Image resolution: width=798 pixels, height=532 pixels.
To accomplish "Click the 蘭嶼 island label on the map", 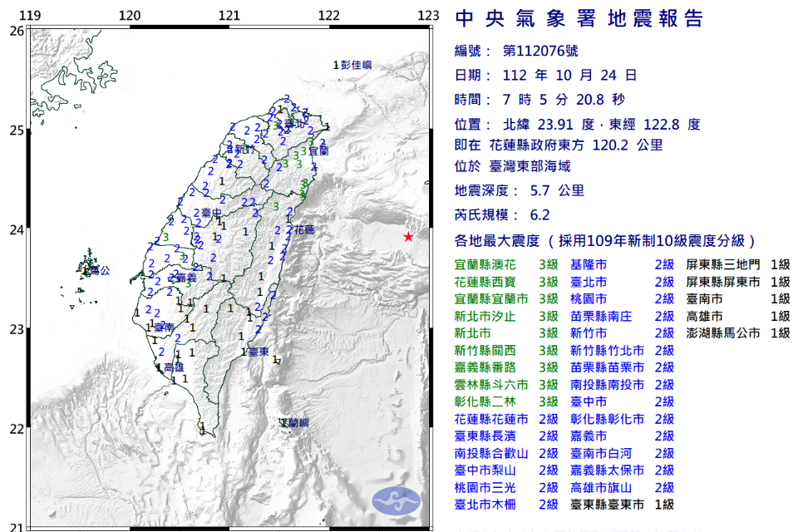I will [x=298, y=422].
